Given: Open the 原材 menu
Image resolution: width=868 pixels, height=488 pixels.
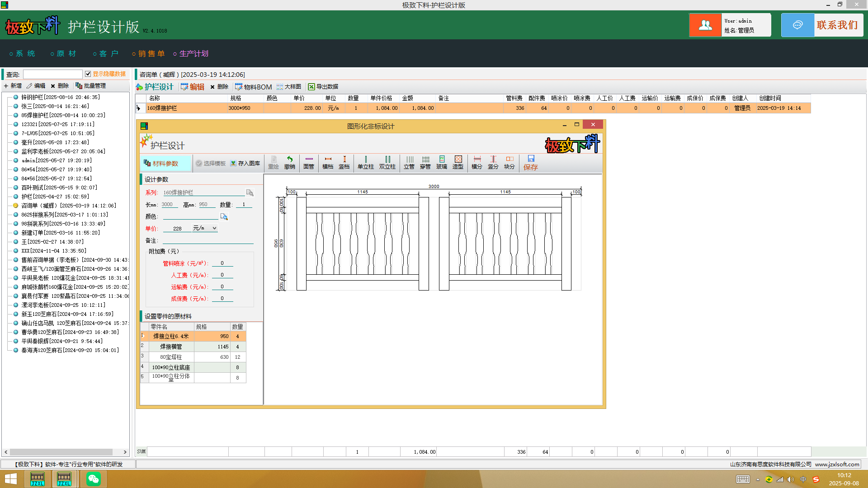Looking at the screenshot, I should 63,54.
